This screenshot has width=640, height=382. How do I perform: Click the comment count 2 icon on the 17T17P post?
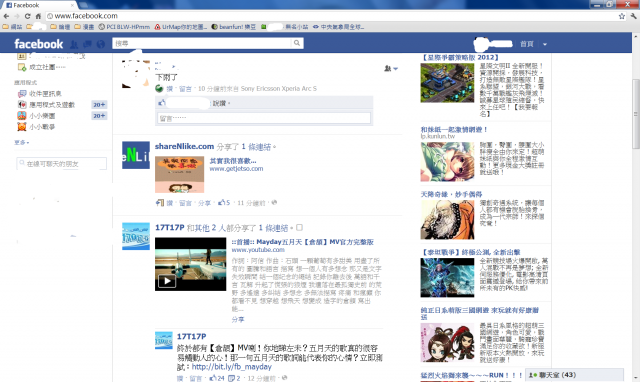(234, 378)
